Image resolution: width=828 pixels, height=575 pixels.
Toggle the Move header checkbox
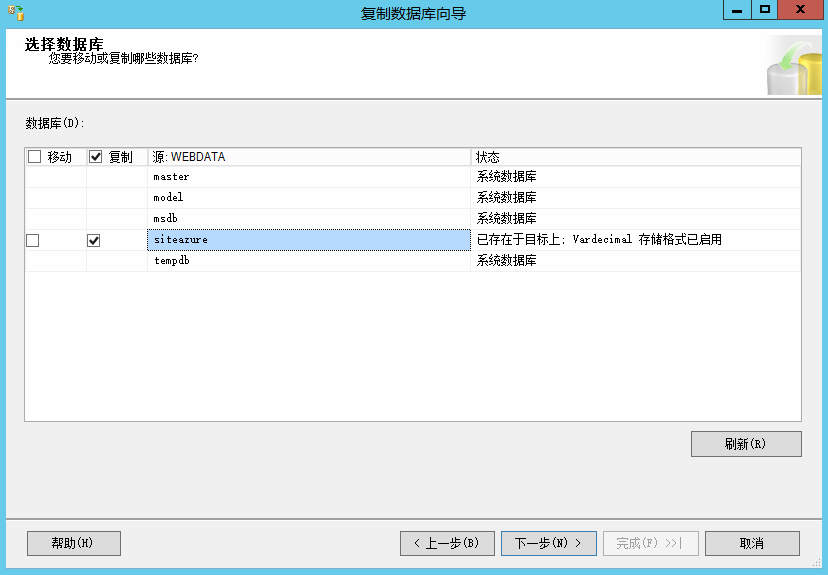point(35,157)
